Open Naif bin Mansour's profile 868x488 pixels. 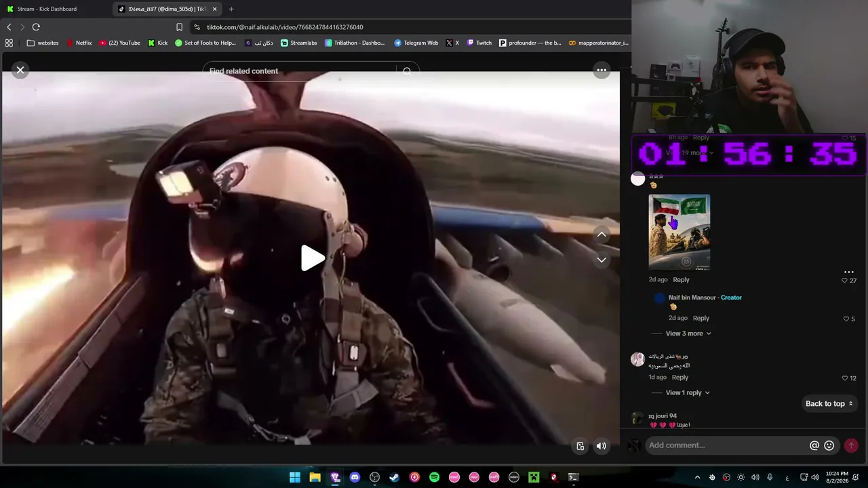692,298
